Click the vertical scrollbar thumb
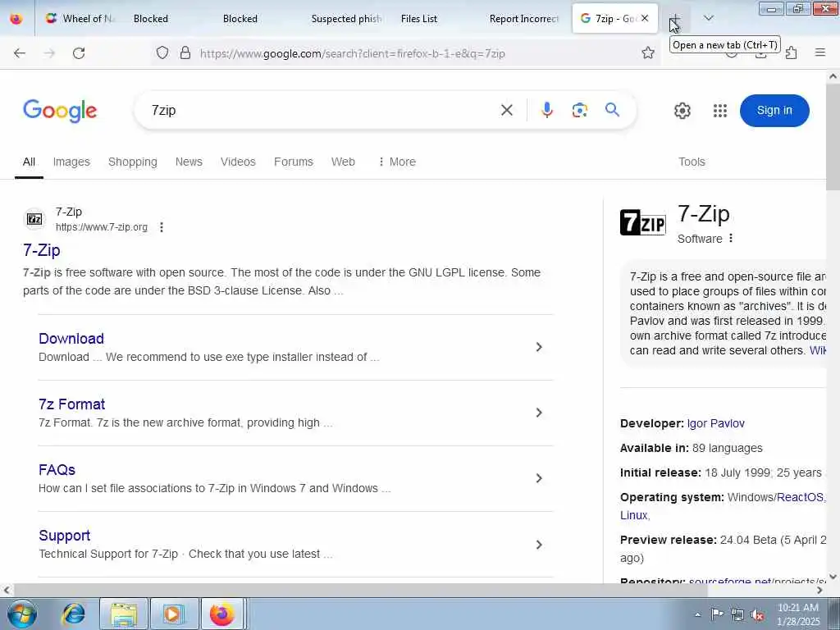Viewport: 840px width, 630px height. (833, 137)
